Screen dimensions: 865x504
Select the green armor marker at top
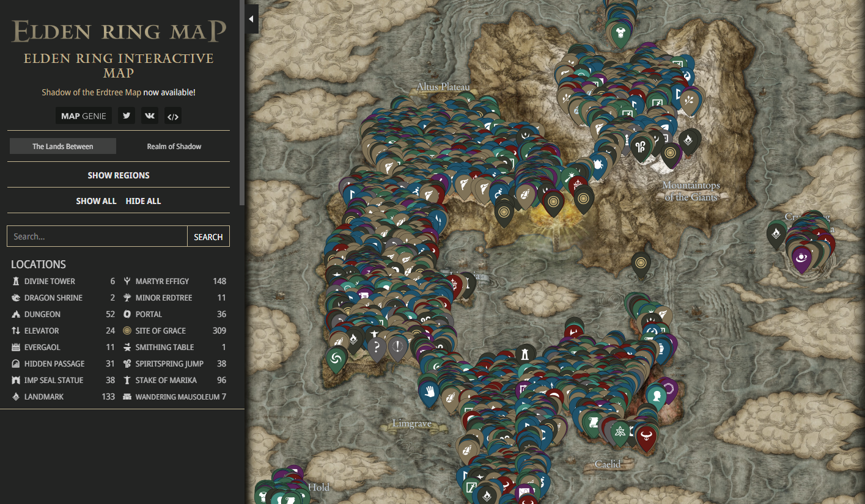tap(620, 34)
